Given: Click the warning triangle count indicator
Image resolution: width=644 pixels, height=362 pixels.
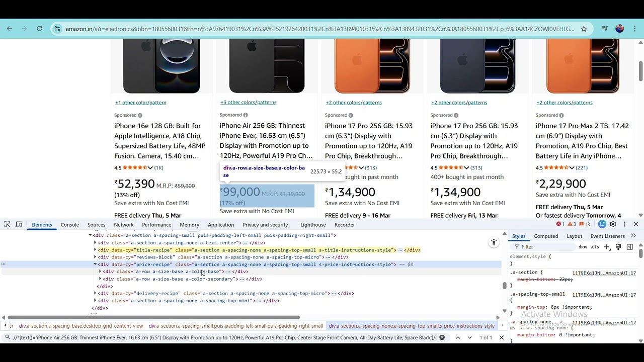Looking at the screenshot, I should 572,224.
